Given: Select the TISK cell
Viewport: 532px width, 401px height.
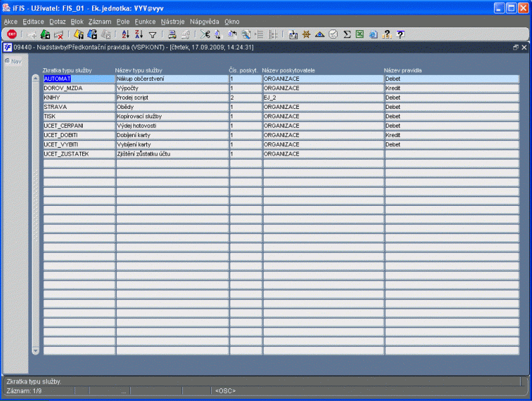Looking at the screenshot, I should [79, 116].
